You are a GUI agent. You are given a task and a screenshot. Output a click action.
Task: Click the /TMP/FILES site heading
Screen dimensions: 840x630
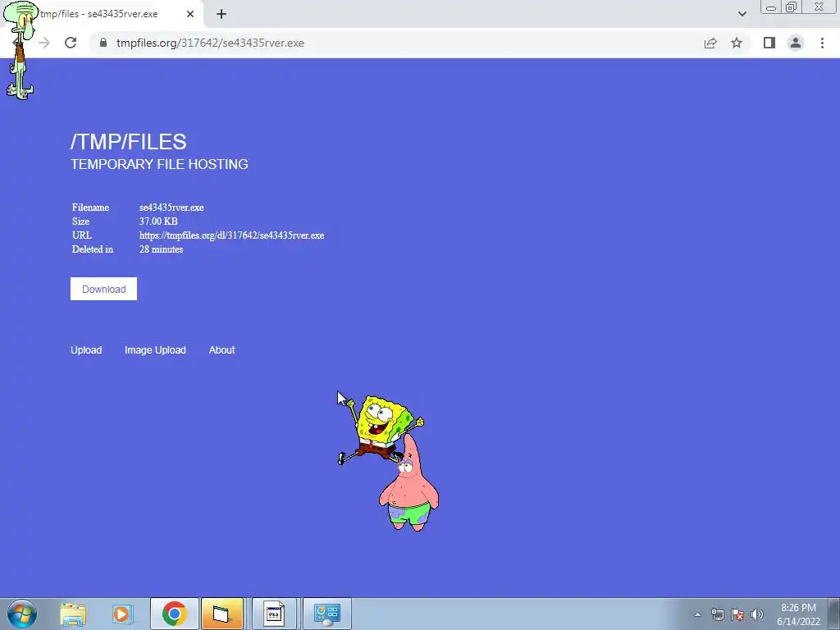pos(129,141)
